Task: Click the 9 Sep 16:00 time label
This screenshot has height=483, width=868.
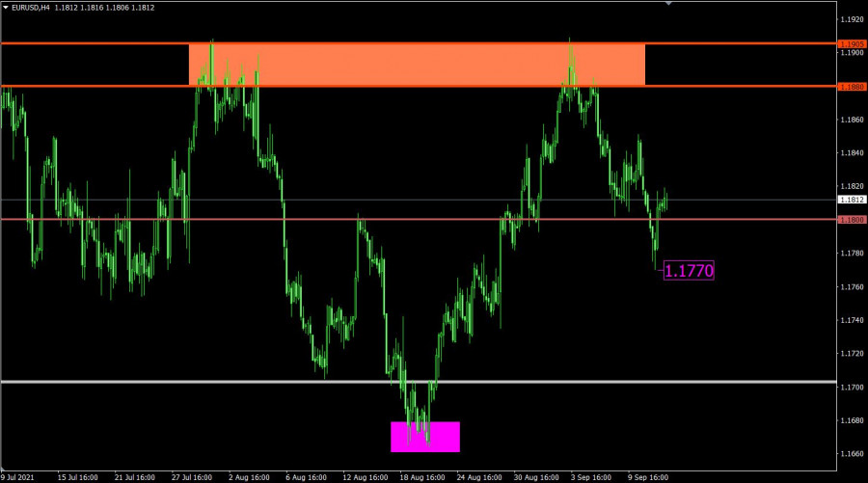Action: tap(648, 476)
